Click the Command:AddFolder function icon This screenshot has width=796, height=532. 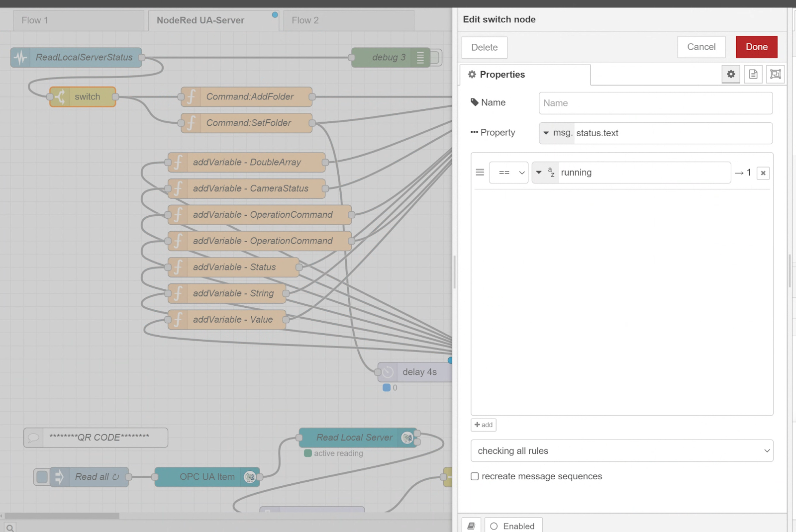(191, 97)
